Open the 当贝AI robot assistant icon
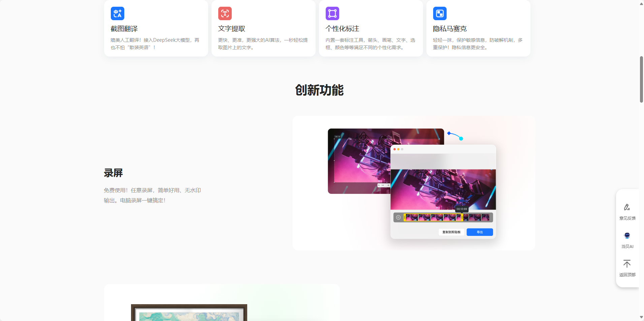The width and height of the screenshot is (644, 321). point(627,236)
